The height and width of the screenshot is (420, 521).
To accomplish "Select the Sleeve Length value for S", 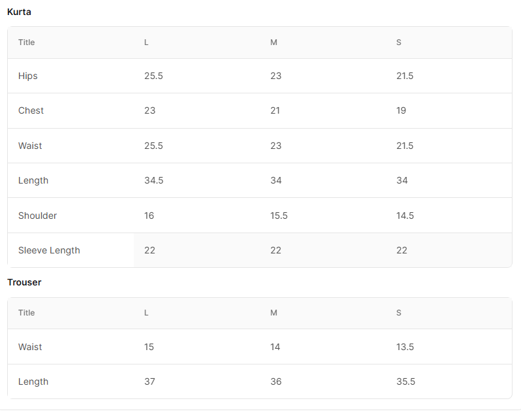I will coord(402,250).
